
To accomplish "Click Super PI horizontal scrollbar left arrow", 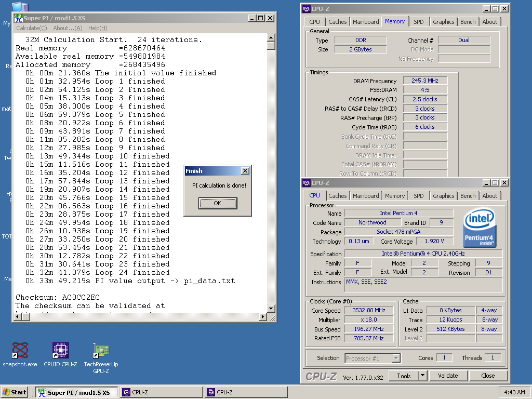I will 18,316.
